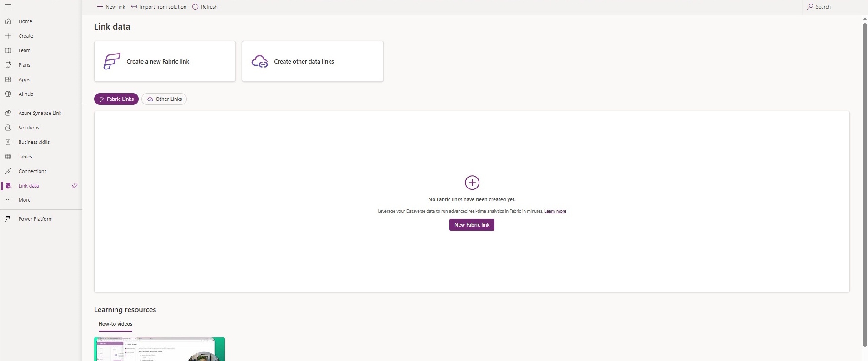
Task: Collapse the left navigation hamburger menu
Action: [8, 6]
